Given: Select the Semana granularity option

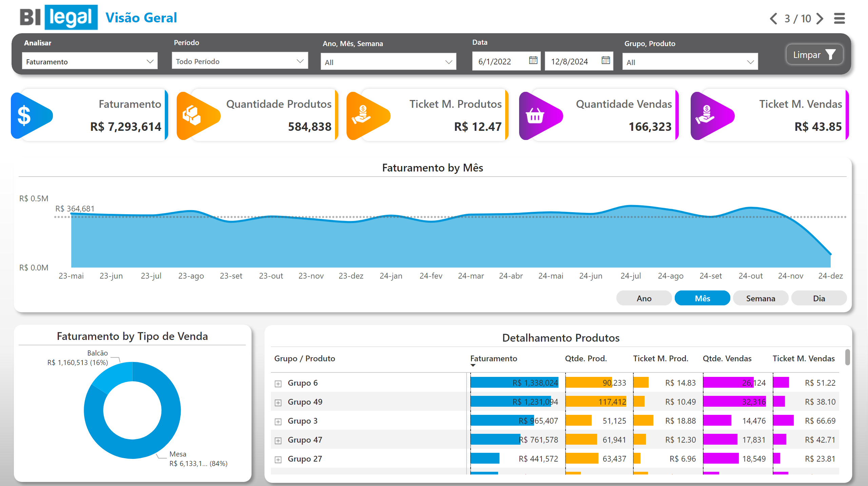Looking at the screenshot, I should pos(760,298).
